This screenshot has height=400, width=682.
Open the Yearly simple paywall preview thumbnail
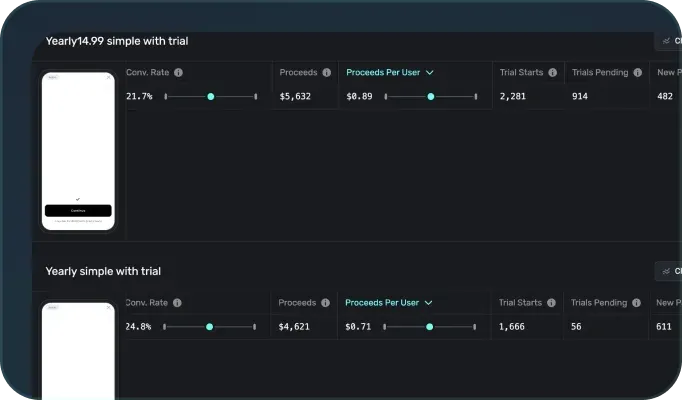click(x=78, y=352)
